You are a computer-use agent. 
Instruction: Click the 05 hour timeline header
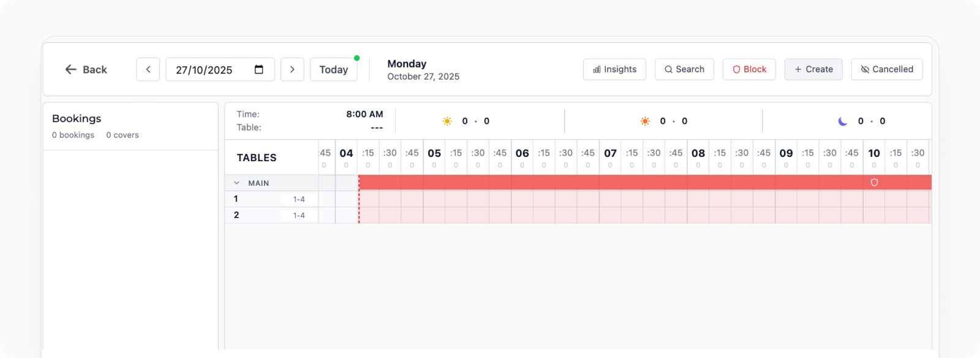434,153
